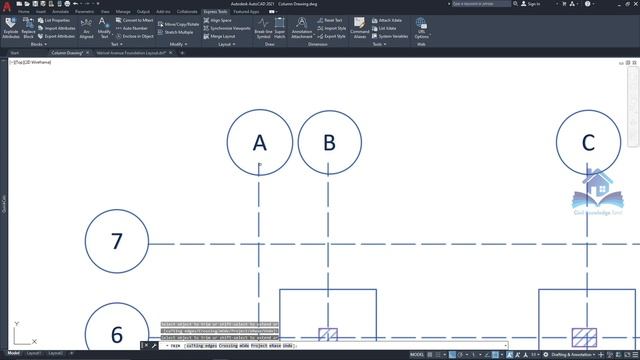Switch to Walnut Avenue Foundation Layout drawing tab

pos(131,53)
